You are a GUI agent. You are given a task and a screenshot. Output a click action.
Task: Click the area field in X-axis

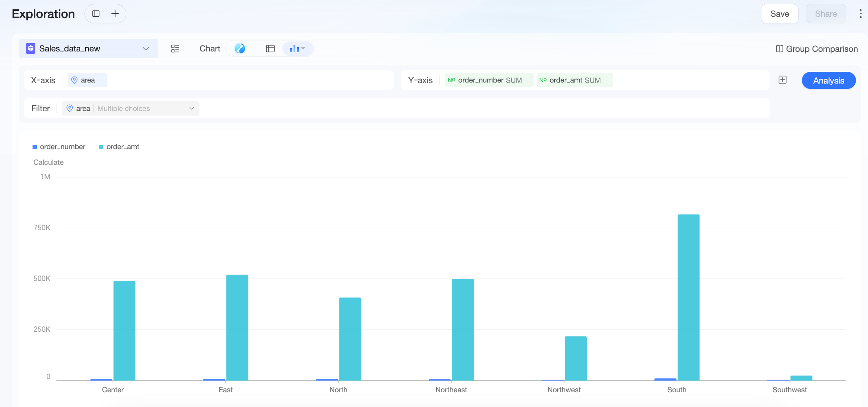[87, 80]
